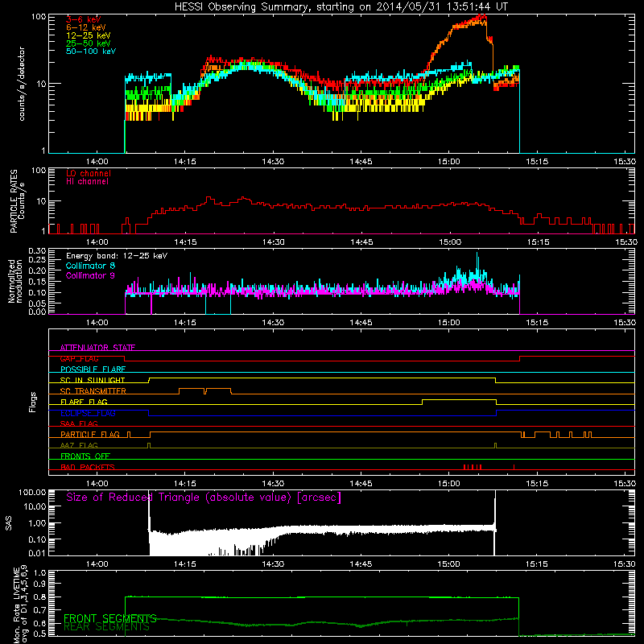Click the 15:15 tick under the SAS plot
The width and height of the screenshot is (644, 644).
pos(537,564)
